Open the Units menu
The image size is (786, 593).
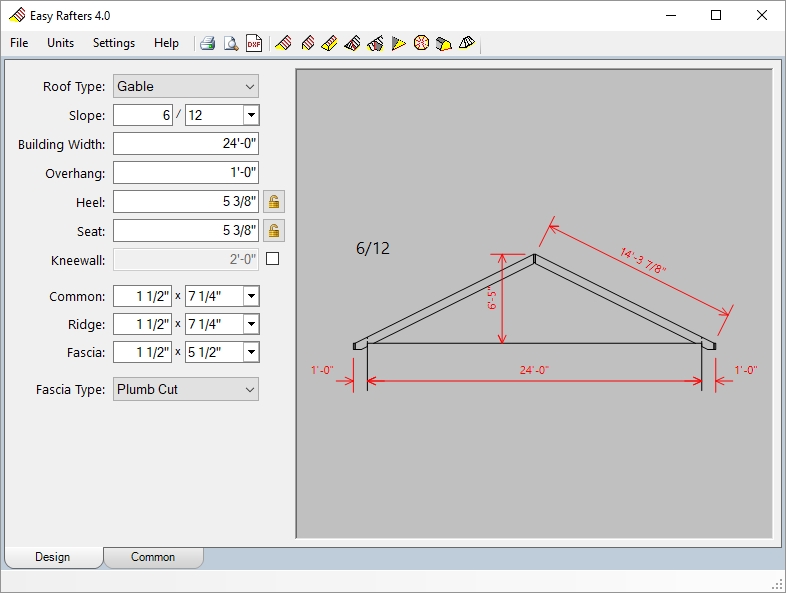(60, 43)
